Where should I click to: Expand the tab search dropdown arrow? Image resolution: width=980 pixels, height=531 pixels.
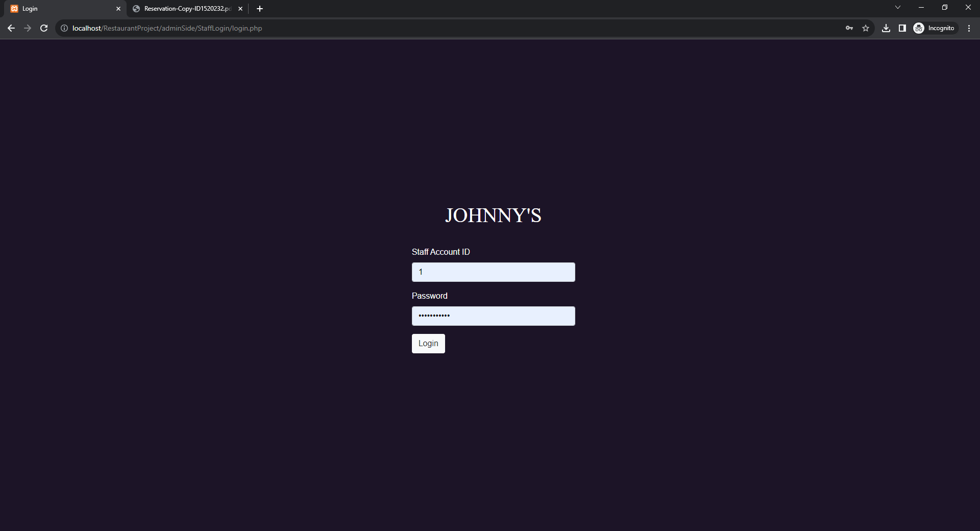tap(898, 8)
